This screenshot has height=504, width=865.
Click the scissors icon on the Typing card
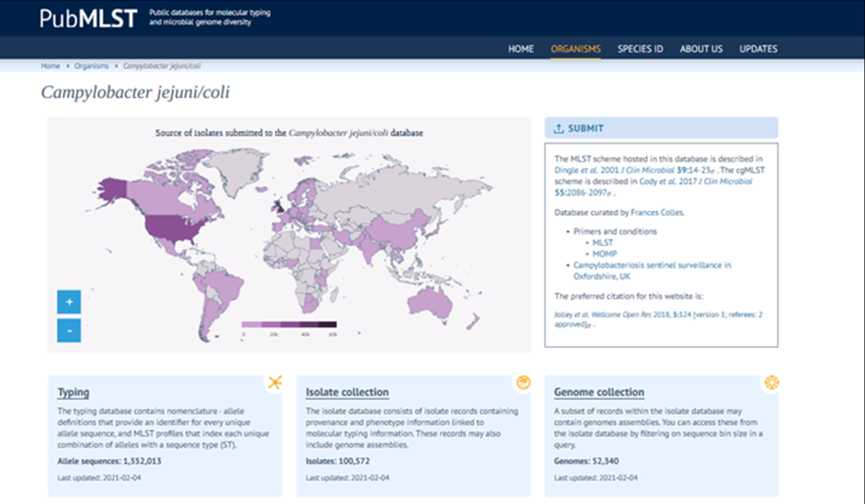276,382
